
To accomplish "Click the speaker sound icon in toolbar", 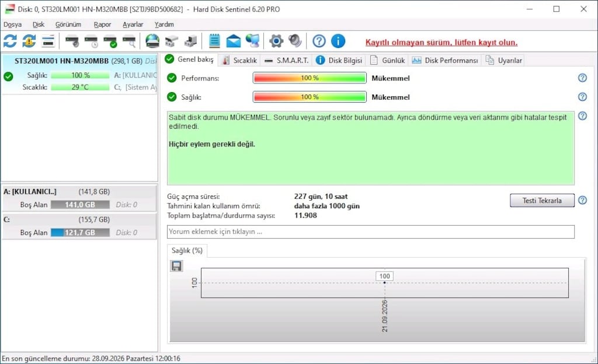I will tap(295, 41).
